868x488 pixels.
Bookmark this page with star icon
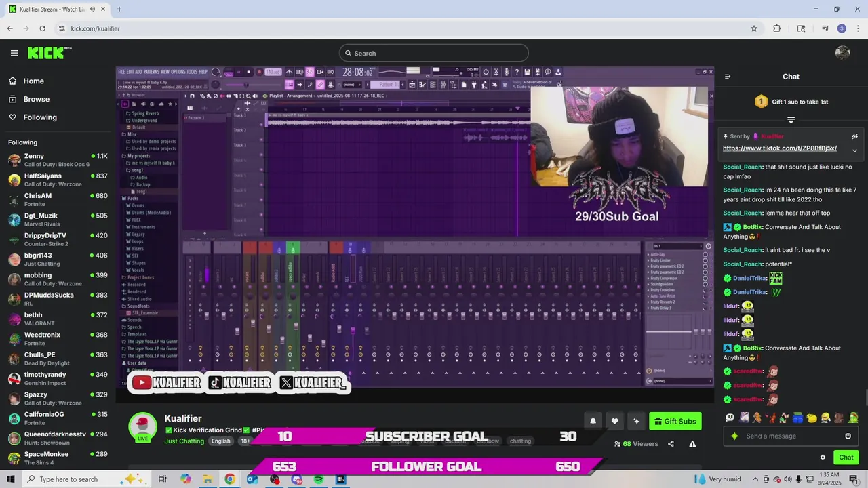753,28
